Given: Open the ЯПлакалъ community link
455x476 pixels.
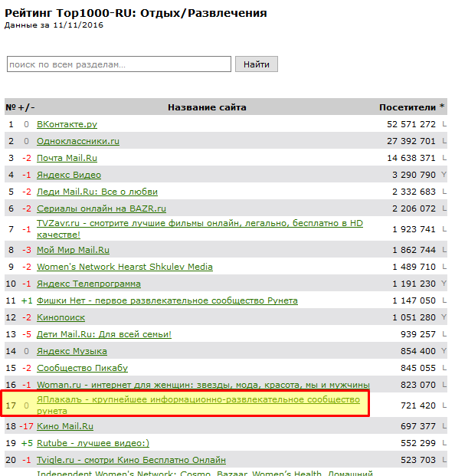Looking at the screenshot, I should click(198, 405).
